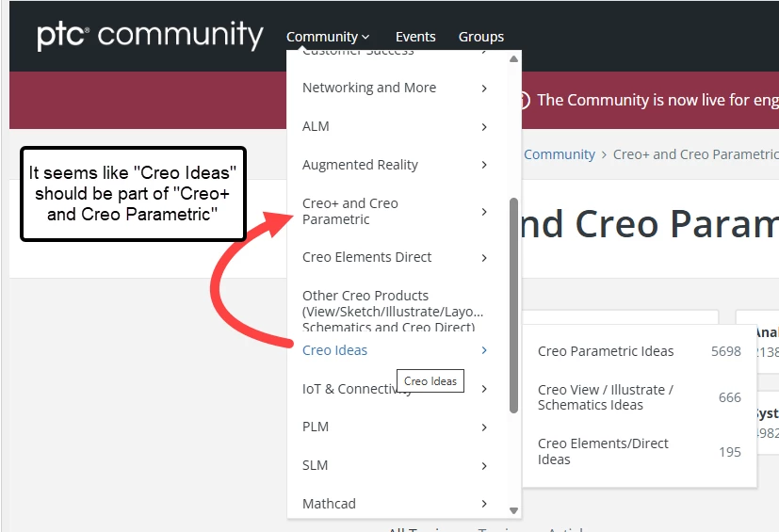779x532 pixels.
Task: Open the Groups navigation link
Action: tap(481, 37)
